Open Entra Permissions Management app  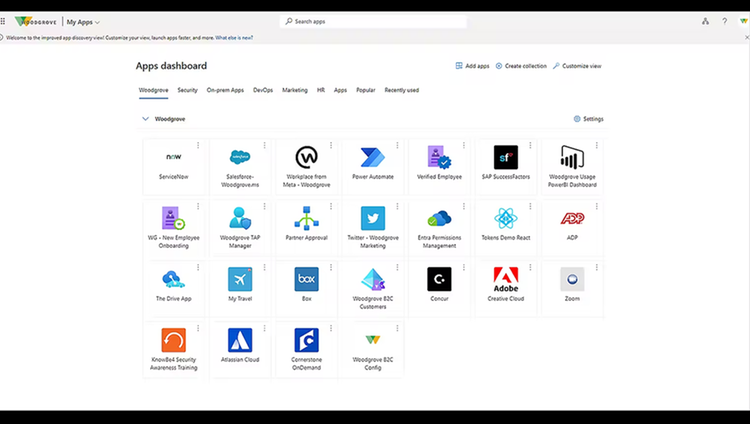coord(440,228)
